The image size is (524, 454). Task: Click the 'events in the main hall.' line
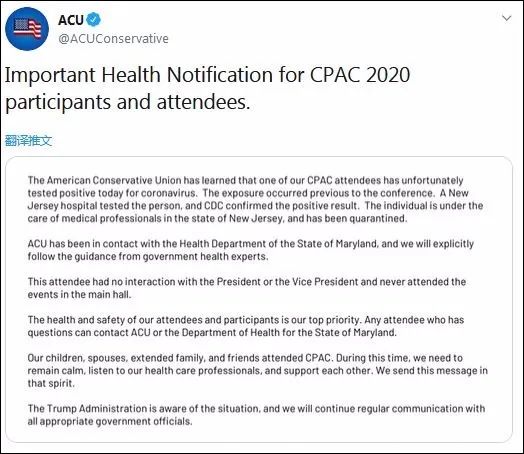pyautogui.click(x=80, y=295)
